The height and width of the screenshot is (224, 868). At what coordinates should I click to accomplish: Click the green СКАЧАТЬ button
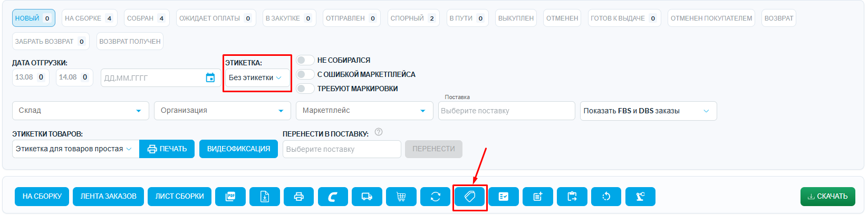pyautogui.click(x=827, y=197)
